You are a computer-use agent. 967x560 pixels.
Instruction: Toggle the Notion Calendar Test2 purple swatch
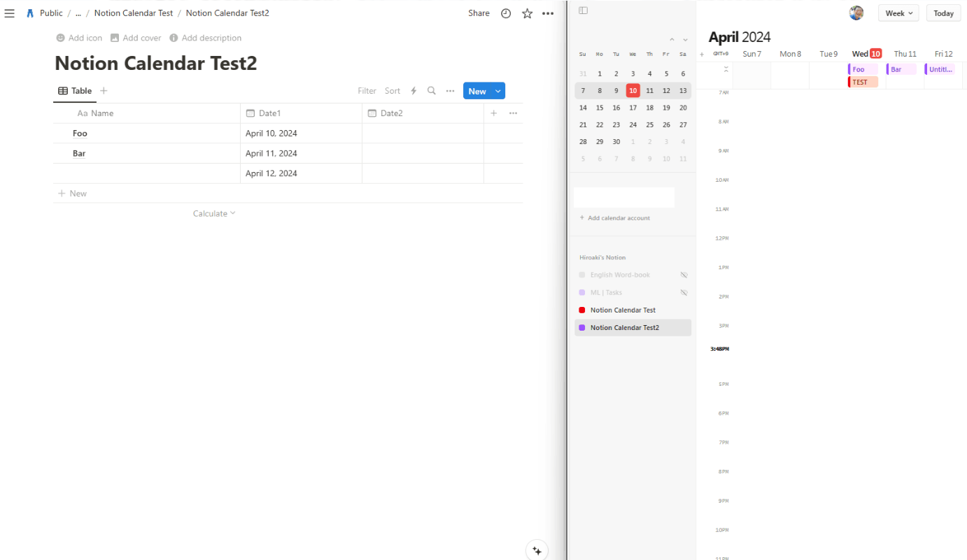(581, 327)
